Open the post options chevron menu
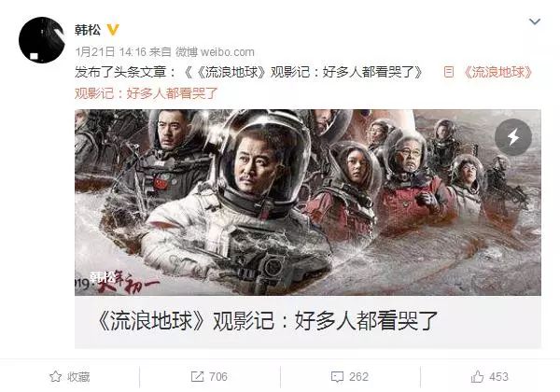560x392 pixels. click(x=534, y=22)
